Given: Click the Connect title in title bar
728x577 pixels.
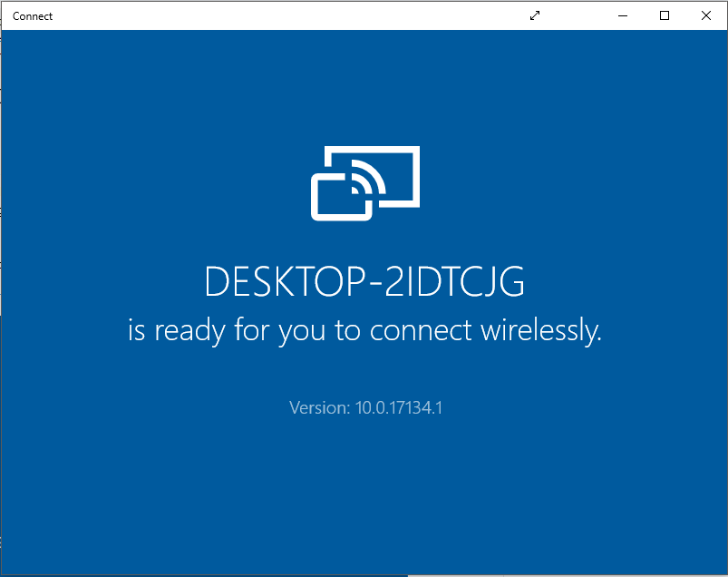Looking at the screenshot, I should coord(33,16).
